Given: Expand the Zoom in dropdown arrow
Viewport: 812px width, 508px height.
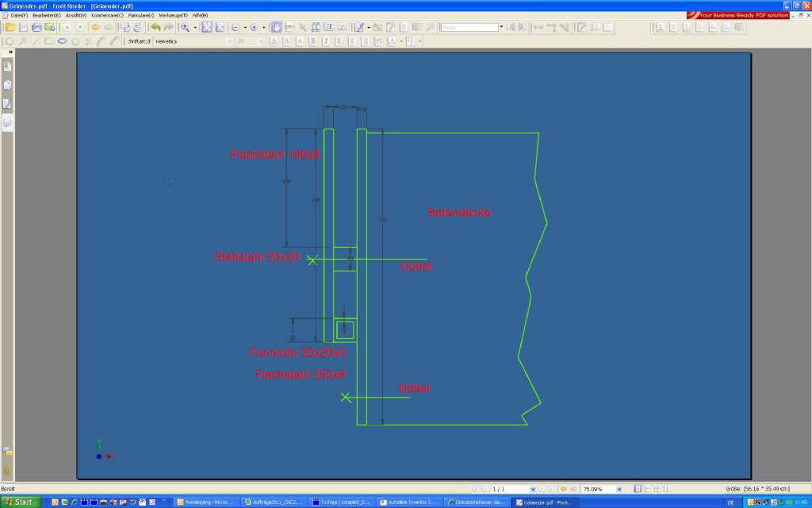Looking at the screenshot, I should tap(263, 28).
